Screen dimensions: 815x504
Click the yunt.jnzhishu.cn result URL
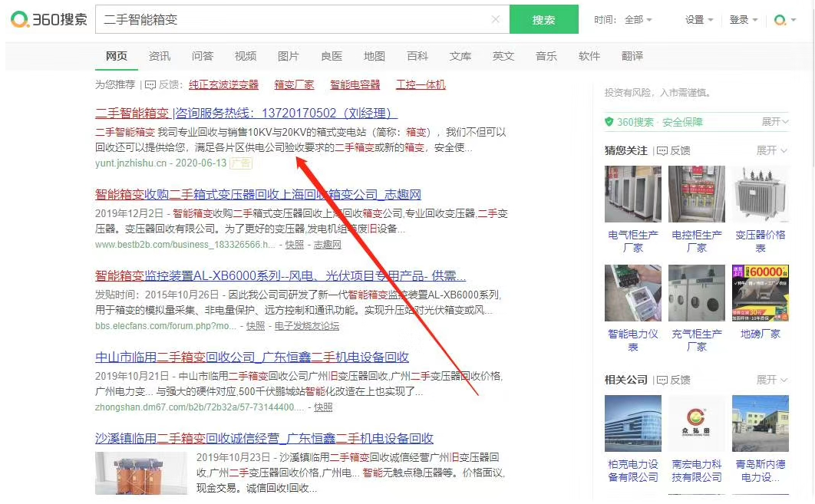tap(131, 163)
